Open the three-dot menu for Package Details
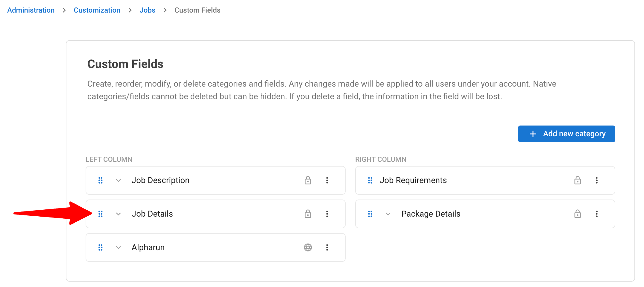 coord(597,214)
